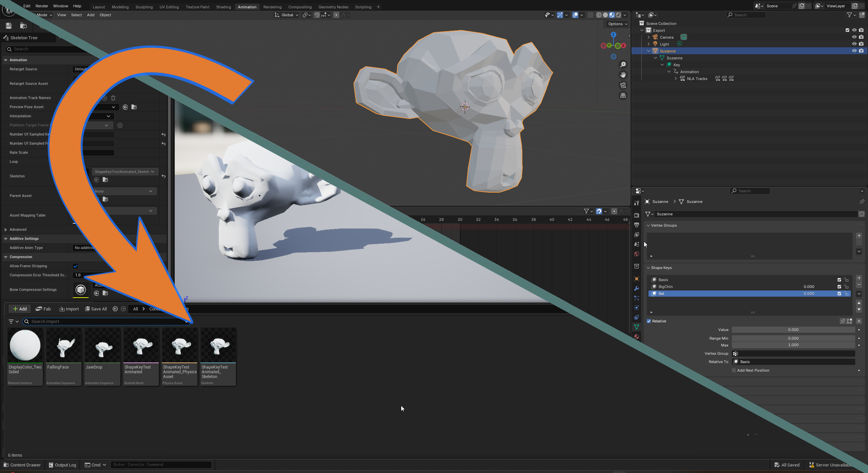
Task: Click the shape key Value slider
Action: [793, 330]
